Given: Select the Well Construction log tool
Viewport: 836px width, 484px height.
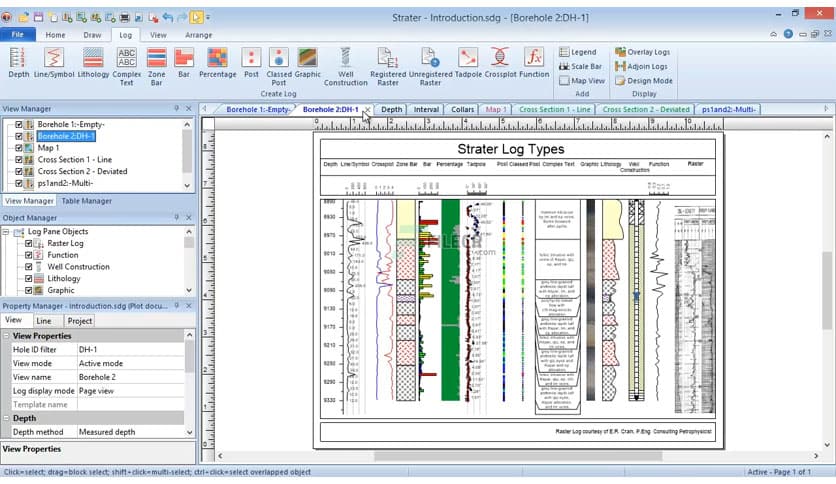Looking at the screenshot, I should (345, 67).
